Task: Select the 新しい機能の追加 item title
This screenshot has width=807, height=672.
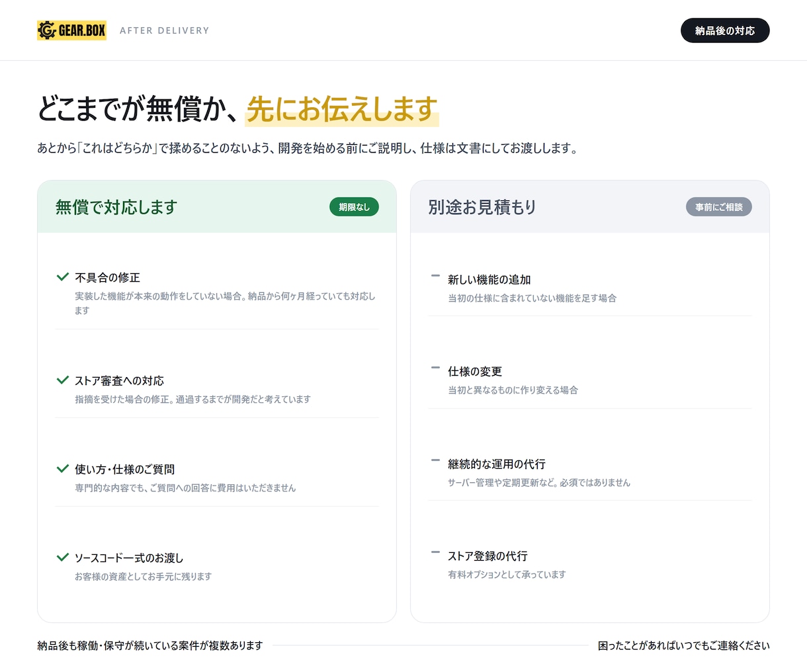Action: pos(489,280)
